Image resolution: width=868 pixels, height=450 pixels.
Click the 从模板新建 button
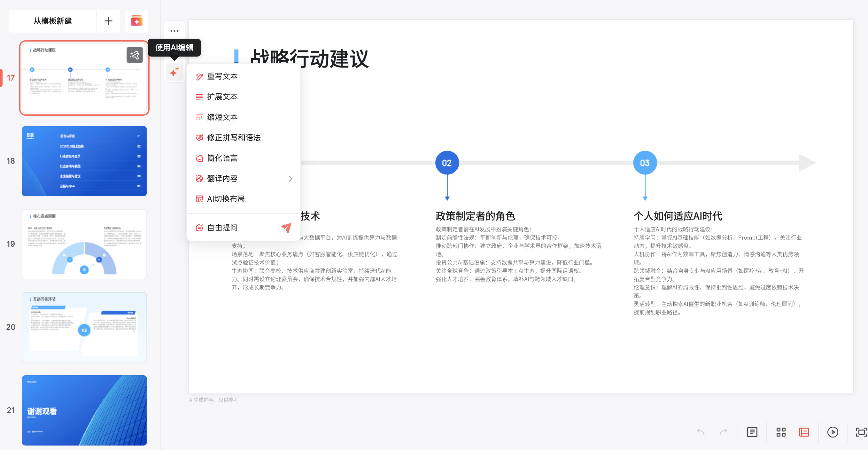coord(52,21)
